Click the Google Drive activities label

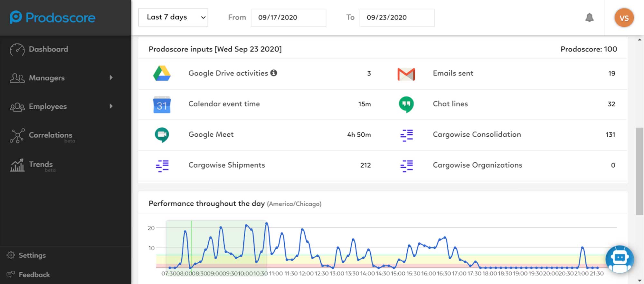[228, 73]
